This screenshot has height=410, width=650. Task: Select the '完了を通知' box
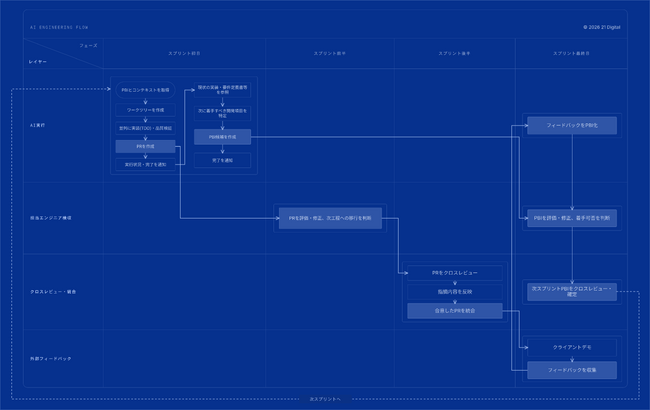(222, 160)
